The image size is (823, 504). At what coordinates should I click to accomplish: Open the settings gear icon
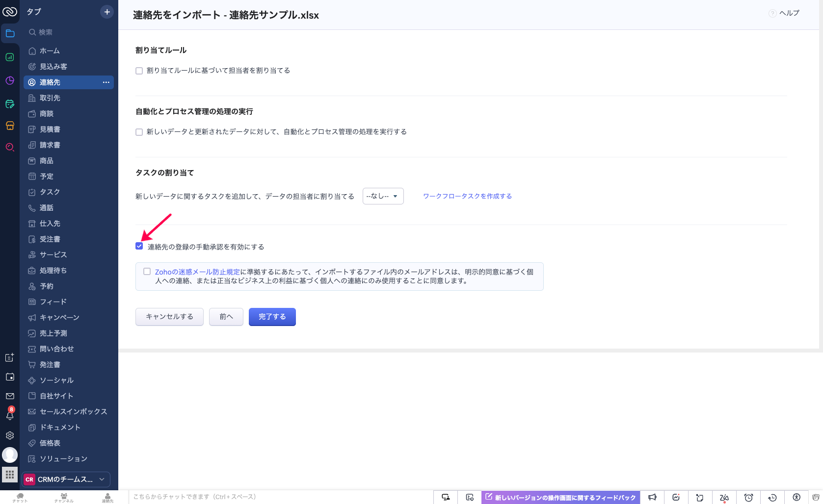[10, 435]
